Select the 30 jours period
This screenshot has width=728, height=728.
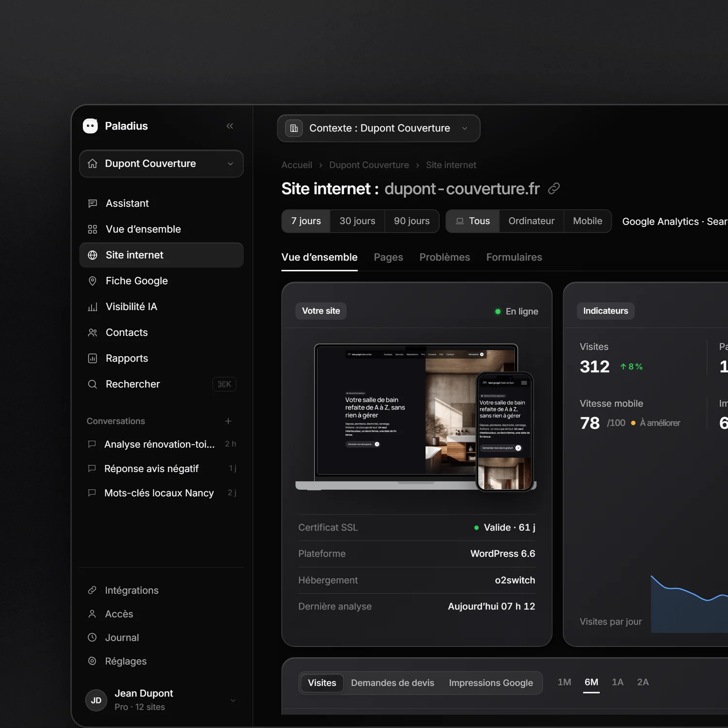point(357,221)
